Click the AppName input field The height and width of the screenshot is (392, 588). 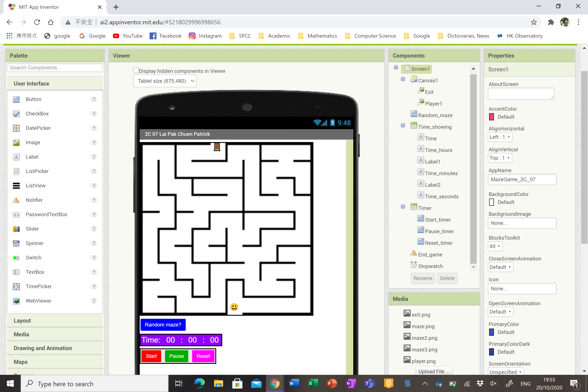tap(522, 179)
